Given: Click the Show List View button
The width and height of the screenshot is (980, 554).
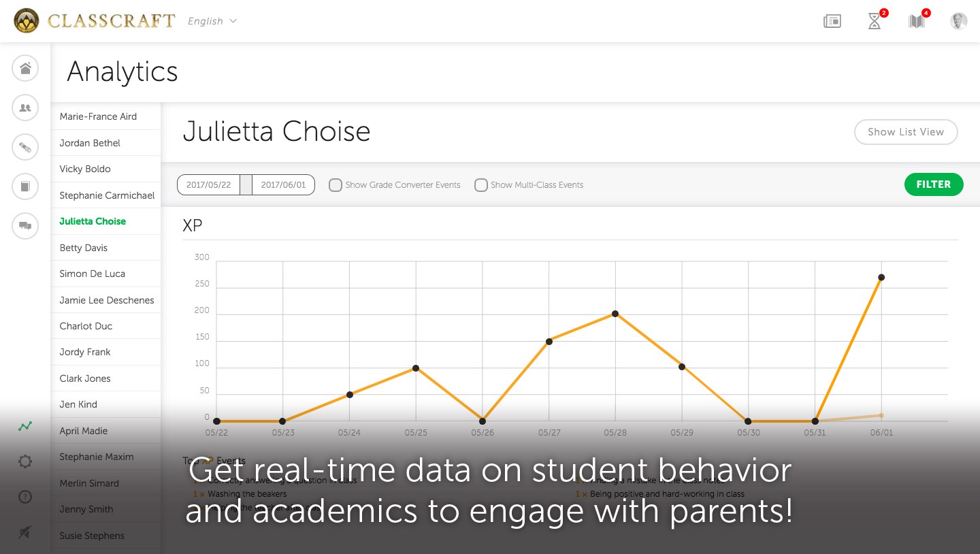Looking at the screenshot, I should point(906,132).
